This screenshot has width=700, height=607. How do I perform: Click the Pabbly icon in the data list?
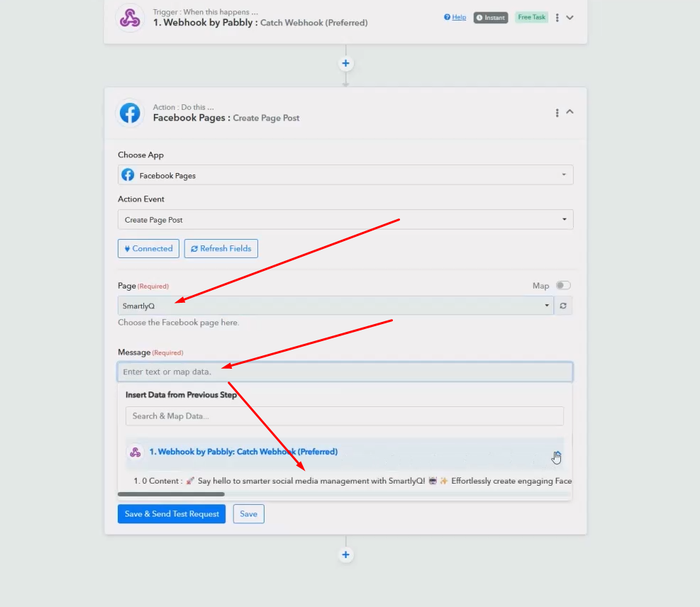135,452
